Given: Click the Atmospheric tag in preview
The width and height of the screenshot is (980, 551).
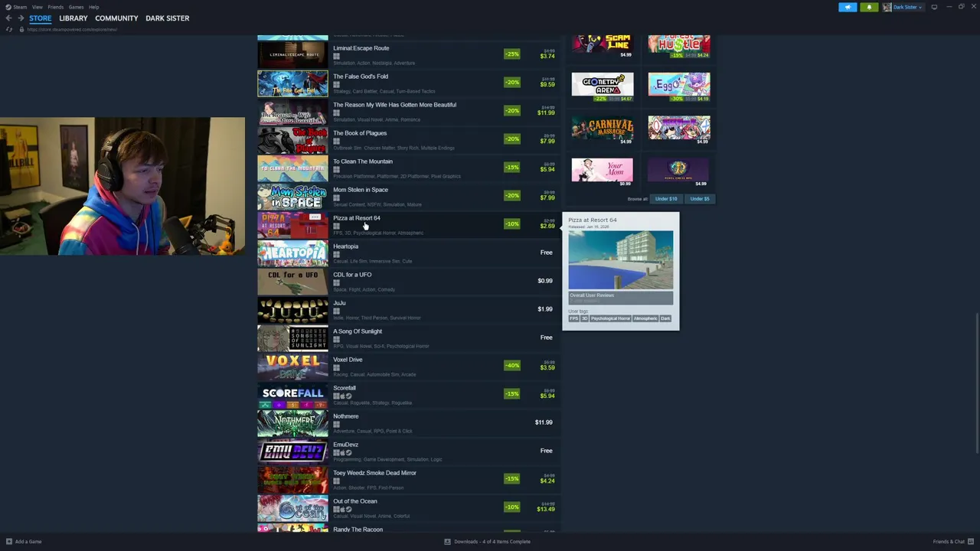Looking at the screenshot, I should point(645,318).
